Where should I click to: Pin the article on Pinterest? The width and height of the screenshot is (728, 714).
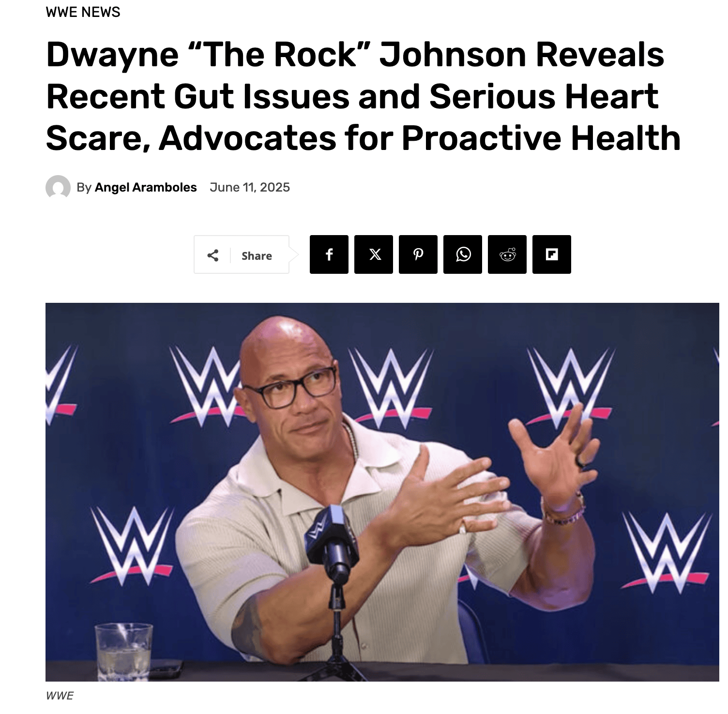pos(418,254)
